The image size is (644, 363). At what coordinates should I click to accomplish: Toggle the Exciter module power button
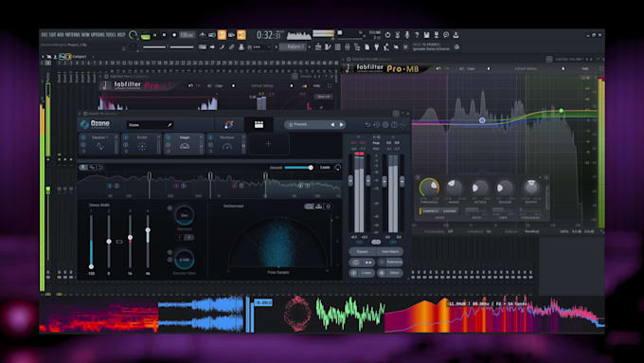[126, 137]
